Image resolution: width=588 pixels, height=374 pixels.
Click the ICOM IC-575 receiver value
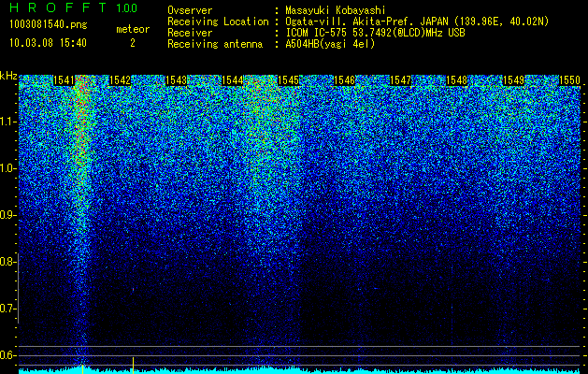coord(375,33)
